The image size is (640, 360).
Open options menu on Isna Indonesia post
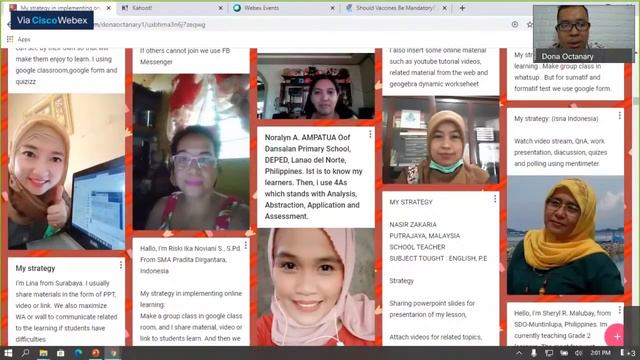coord(620,116)
